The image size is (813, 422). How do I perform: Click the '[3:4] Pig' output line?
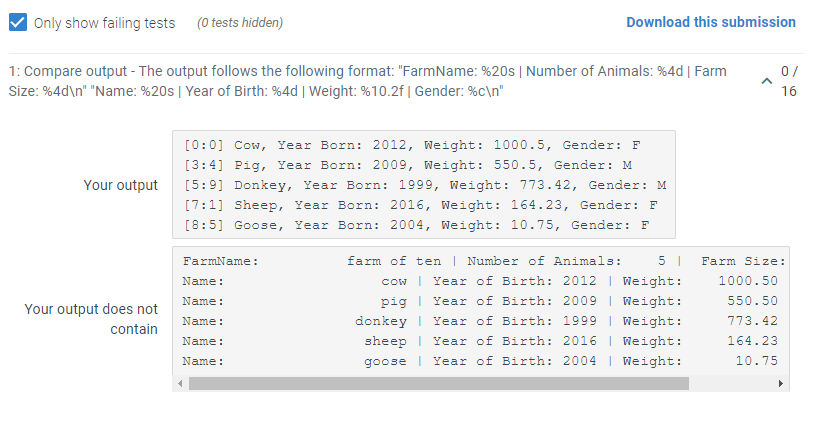click(x=408, y=165)
